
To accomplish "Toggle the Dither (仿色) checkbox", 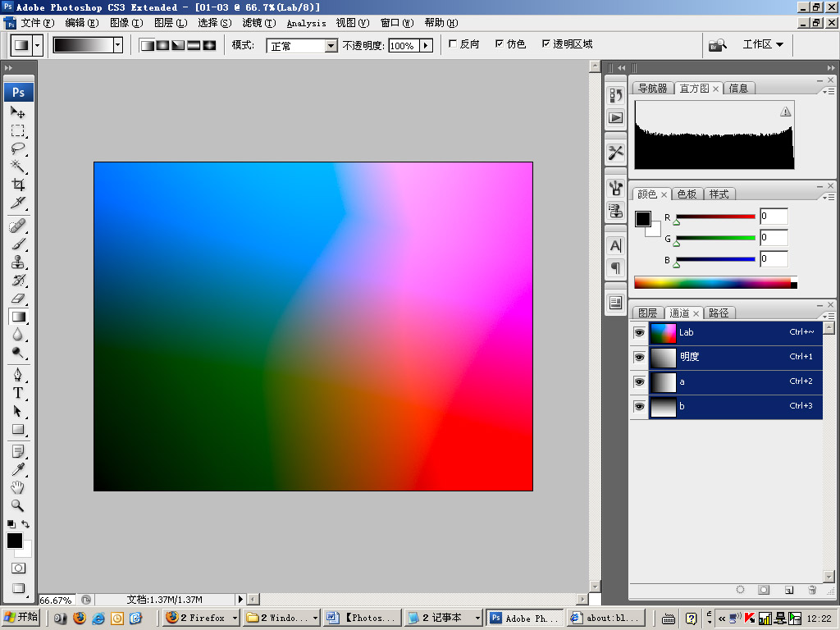I will click(x=500, y=44).
